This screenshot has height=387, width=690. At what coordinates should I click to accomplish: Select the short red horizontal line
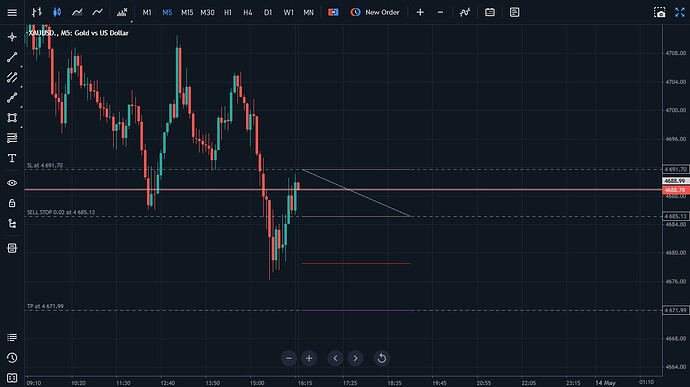tap(356, 264)
